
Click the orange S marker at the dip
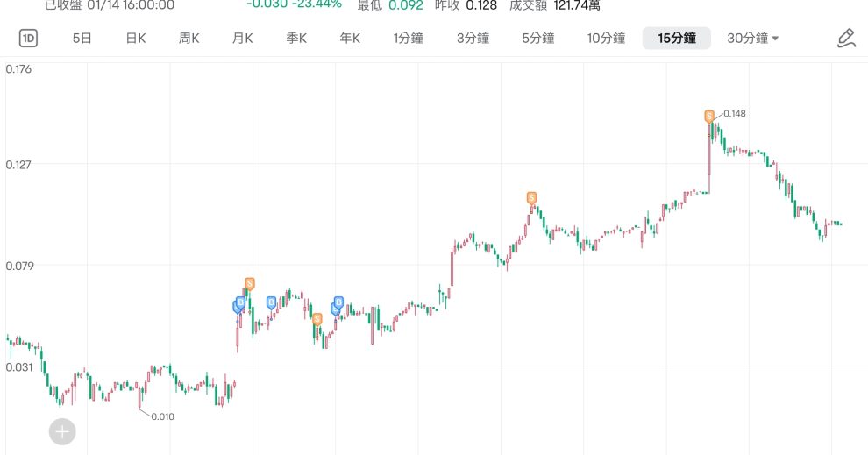point(317,320)
